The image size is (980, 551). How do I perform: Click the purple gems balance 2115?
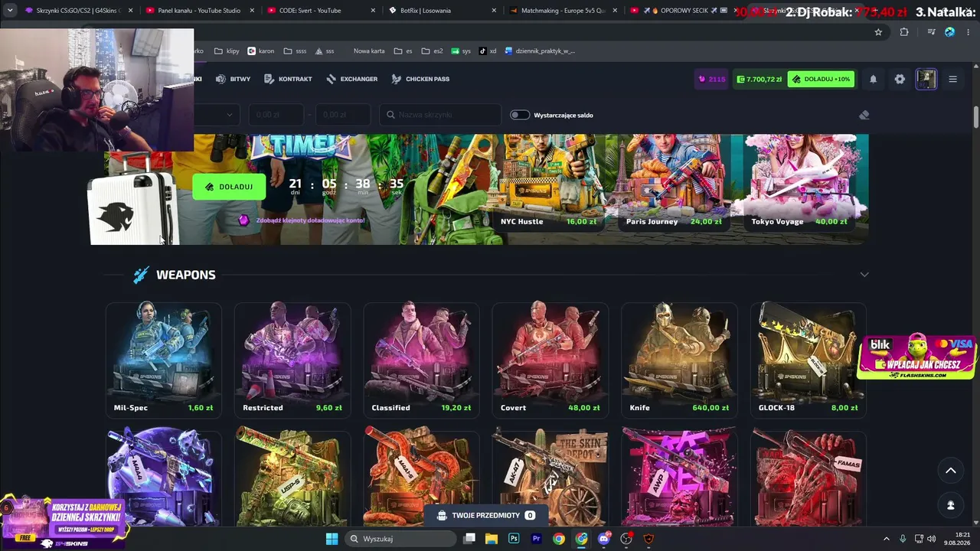pos(712,79)
